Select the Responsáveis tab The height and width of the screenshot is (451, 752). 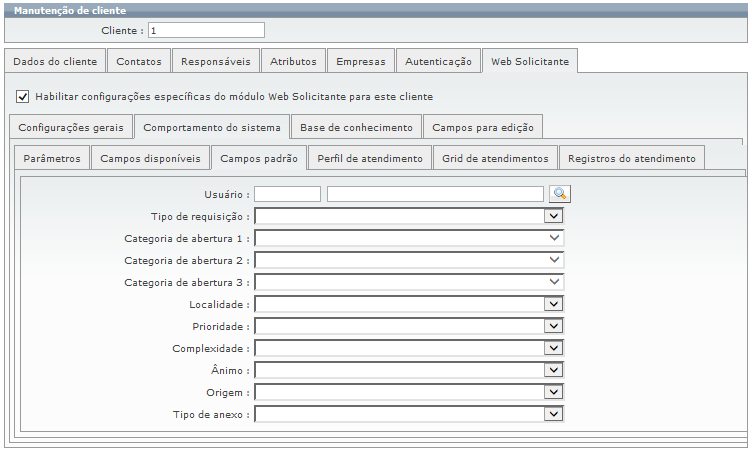215,61
